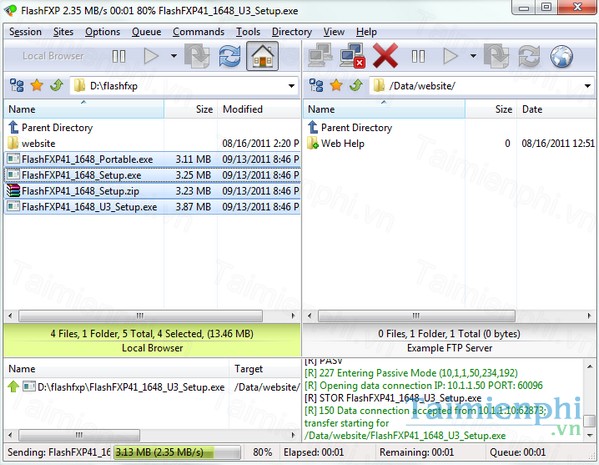
Task: Refresh the local browser listing
Action: [x=230, y=56]
